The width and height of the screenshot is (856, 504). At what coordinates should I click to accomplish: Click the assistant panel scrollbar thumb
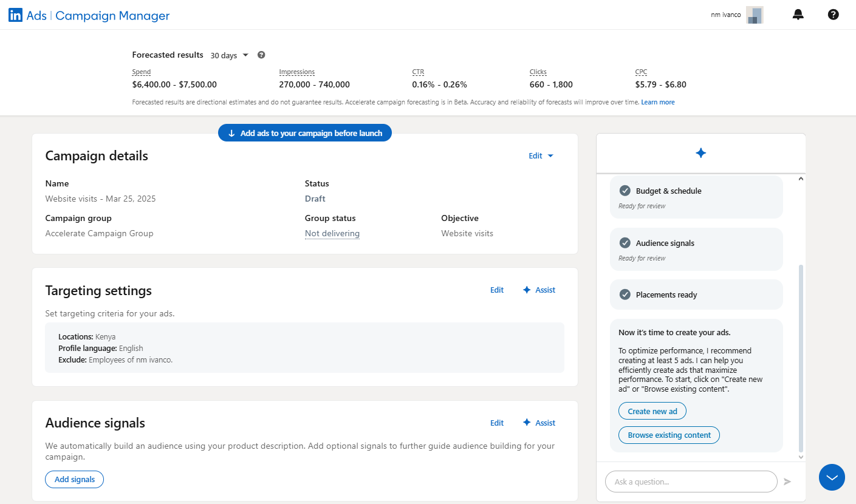(x=801, y=358)
